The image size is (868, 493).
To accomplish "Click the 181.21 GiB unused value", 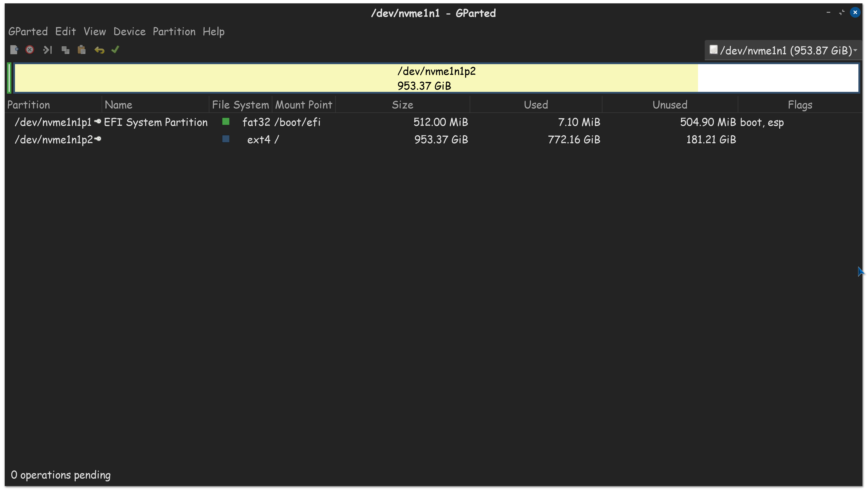I will 711,139.
